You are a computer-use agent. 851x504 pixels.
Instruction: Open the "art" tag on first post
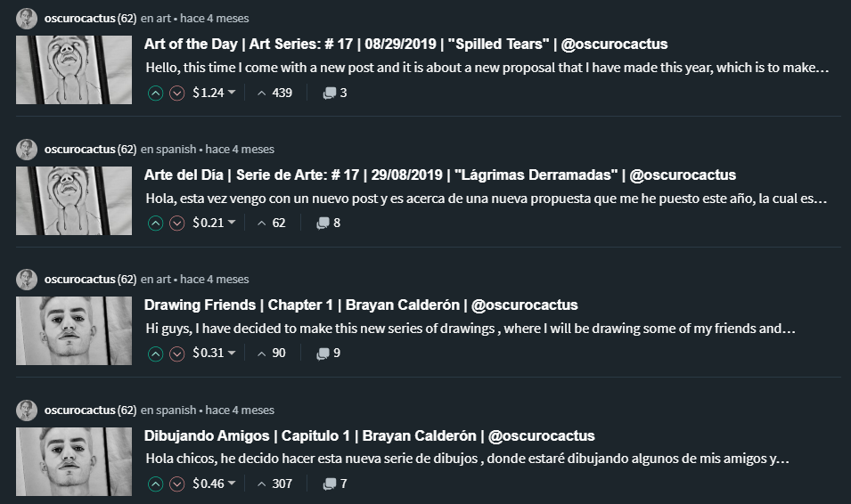pyautogui.click(x=163, y=19)
